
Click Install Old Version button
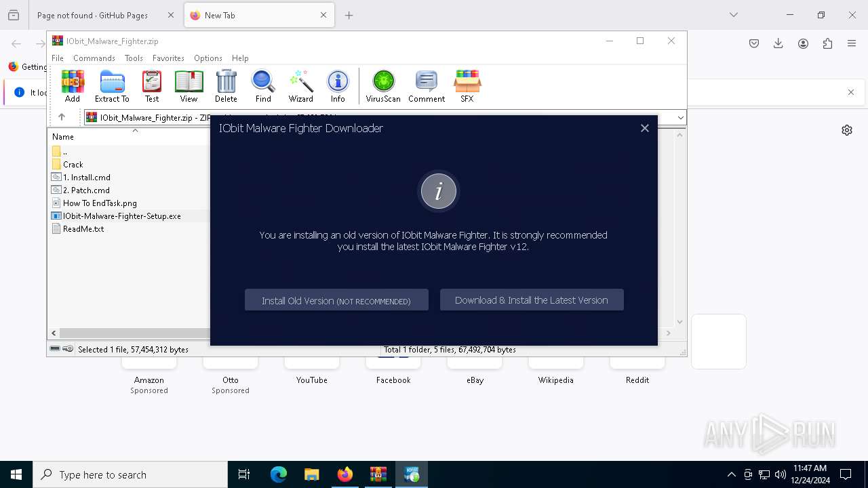coord(336,300)
